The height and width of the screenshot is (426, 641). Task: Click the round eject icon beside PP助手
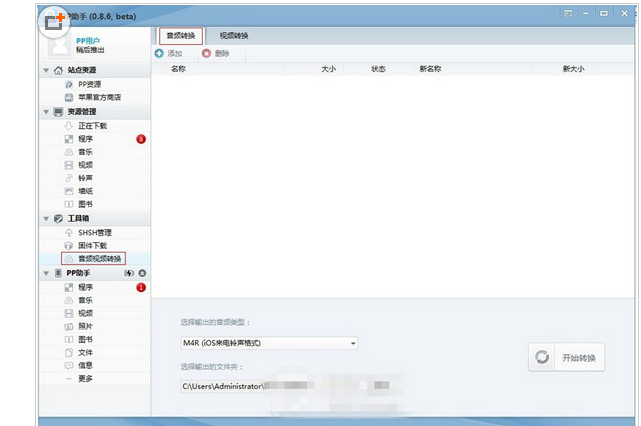point(142,273)
